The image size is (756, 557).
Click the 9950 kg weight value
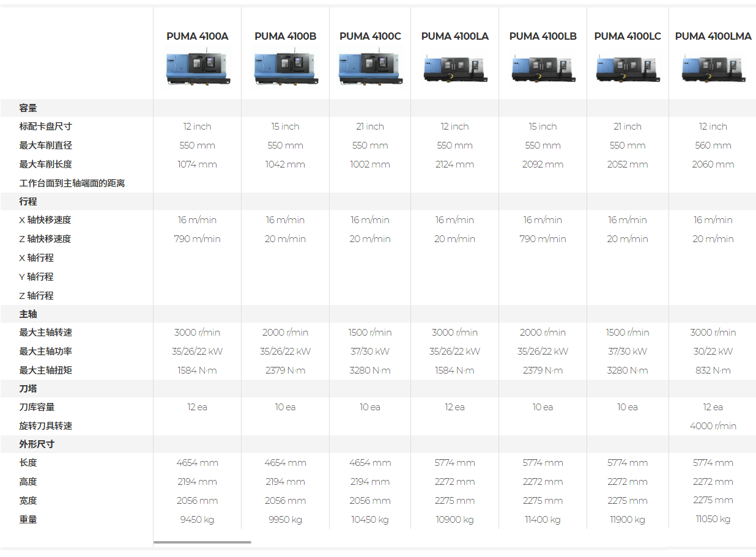(286, 520)
